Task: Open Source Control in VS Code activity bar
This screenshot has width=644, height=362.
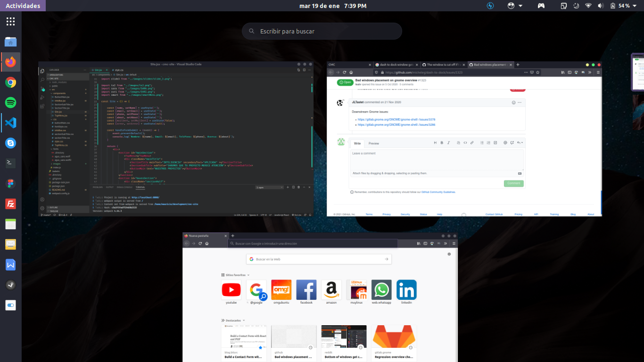Action: tap(42, 89)
